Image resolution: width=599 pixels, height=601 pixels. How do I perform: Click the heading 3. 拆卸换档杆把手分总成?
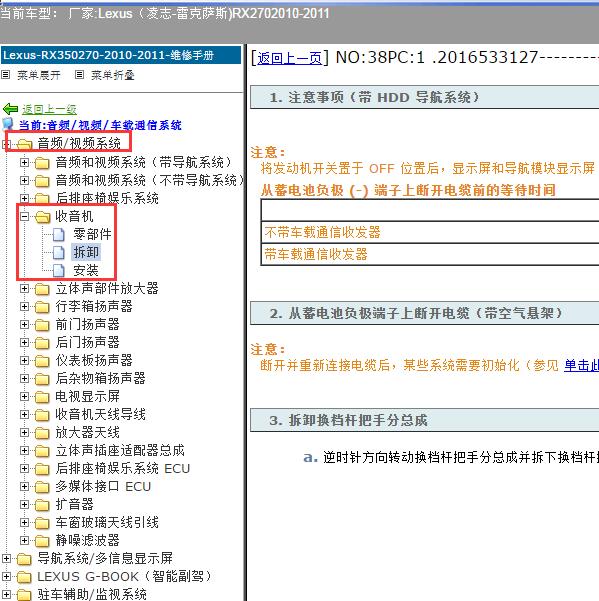(x=425, y=420)
